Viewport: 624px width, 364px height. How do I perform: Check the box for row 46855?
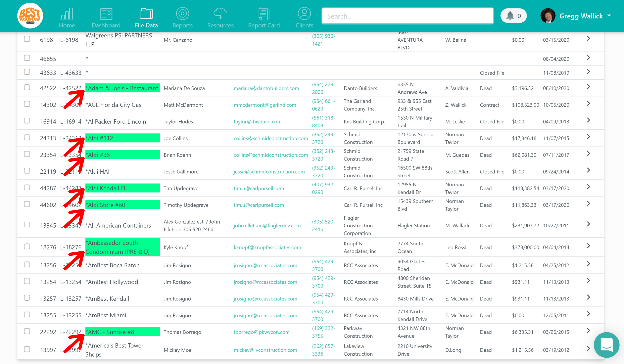tap(27, 58)
